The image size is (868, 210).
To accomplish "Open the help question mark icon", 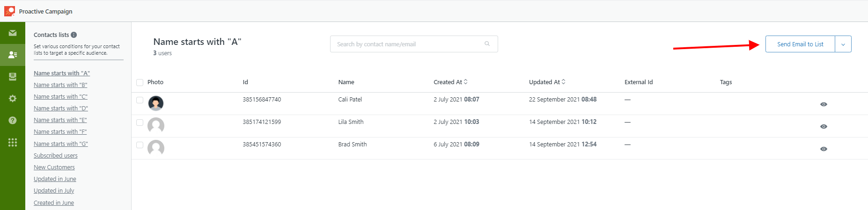I will coord(13,120).
